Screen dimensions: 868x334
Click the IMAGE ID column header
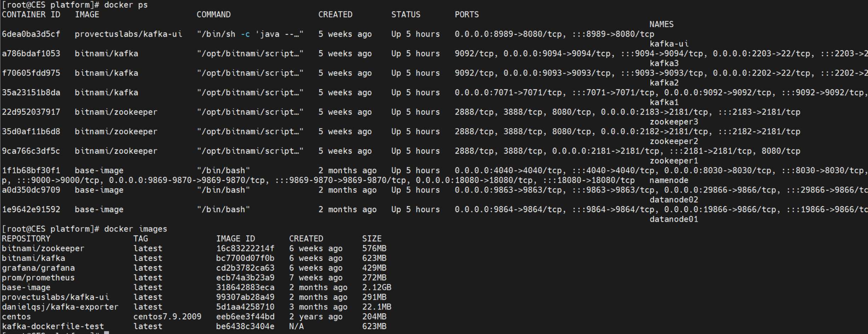(236, 239)
